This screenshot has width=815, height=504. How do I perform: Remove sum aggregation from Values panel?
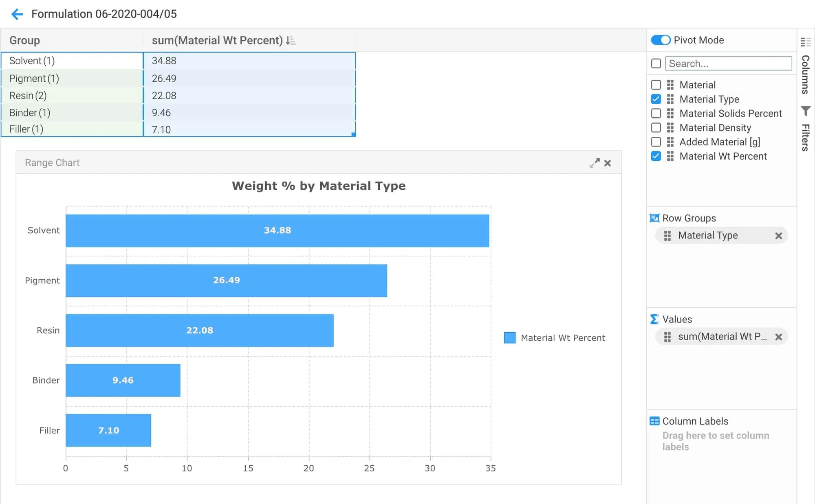pyautogui.click(x=779, y=337)
